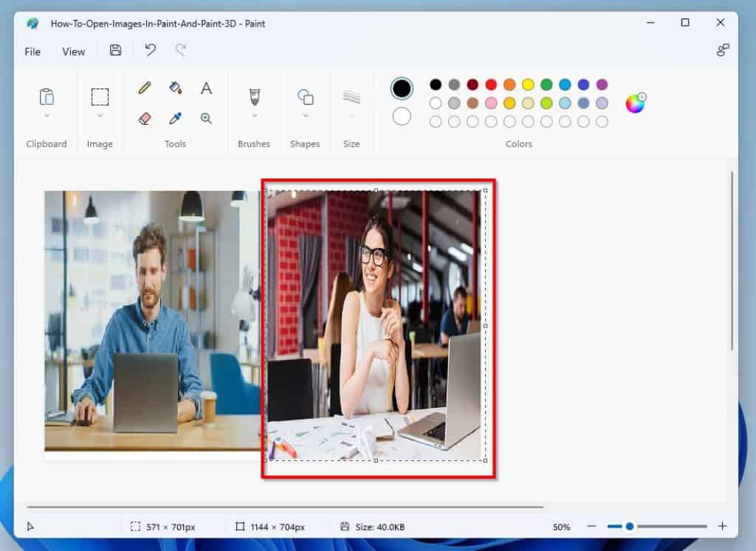Screen dimensions: 756x551
Task: Pick the bright red color swatch
Action: (491, 85)
